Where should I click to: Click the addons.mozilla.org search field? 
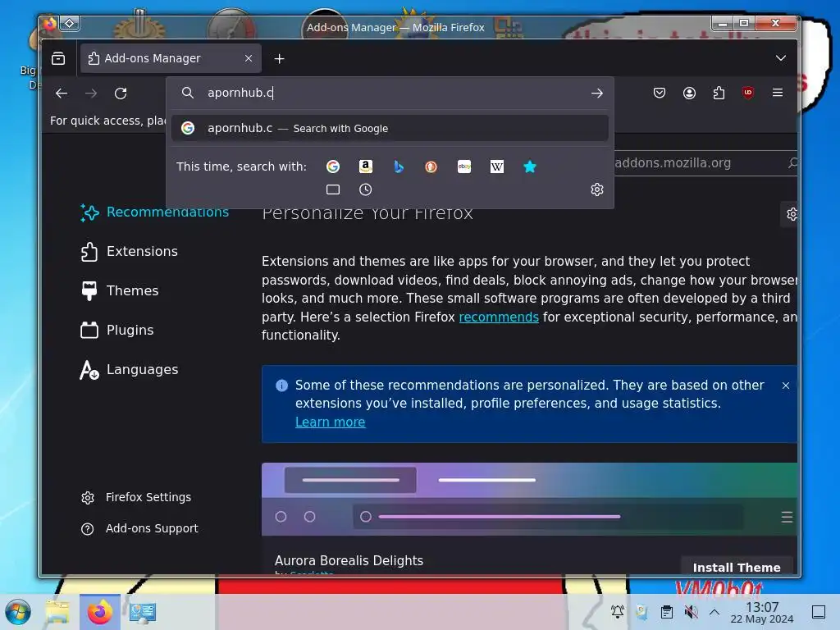pos(703,163)
